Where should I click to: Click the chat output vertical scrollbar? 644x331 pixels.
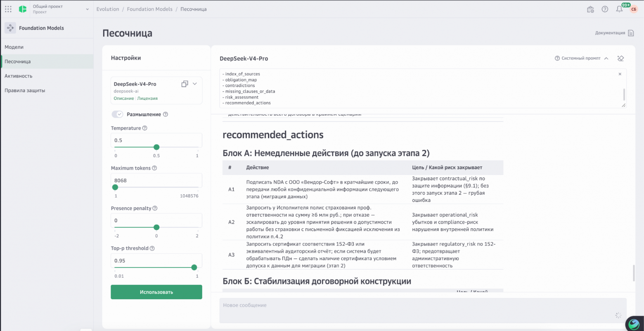click(x=633, y=273)
